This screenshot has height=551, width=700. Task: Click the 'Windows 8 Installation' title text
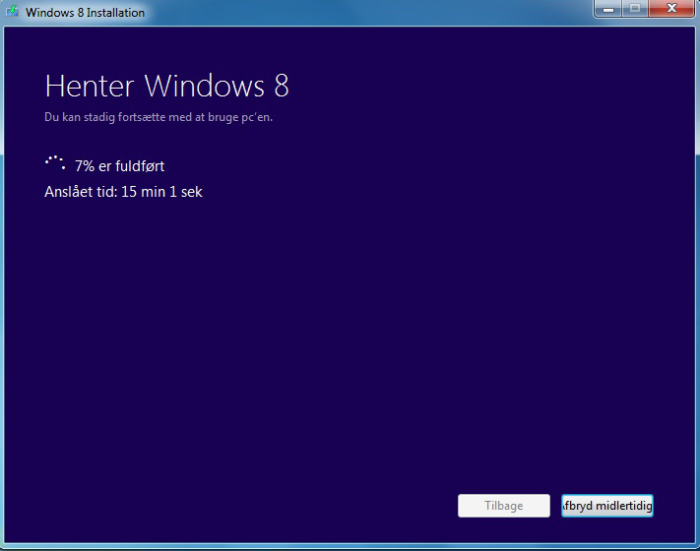point(85,13)
